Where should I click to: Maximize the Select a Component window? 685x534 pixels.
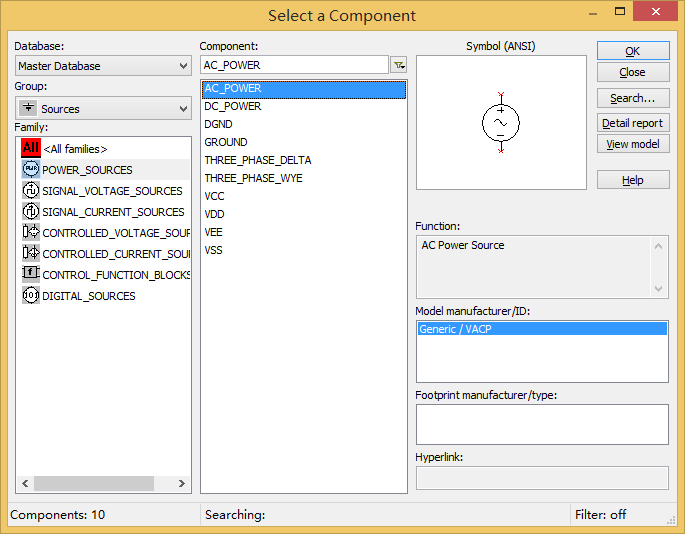click(x=619, y=11)
